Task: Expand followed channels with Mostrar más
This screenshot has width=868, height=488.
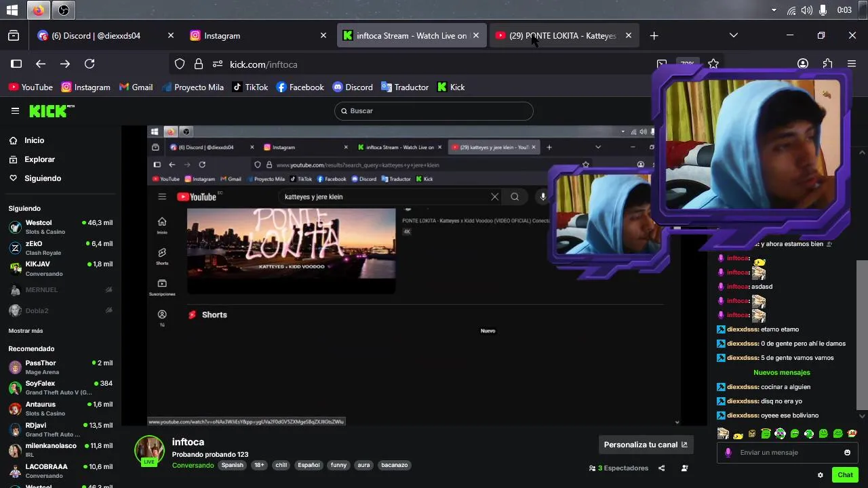Action: tap(26, 331)
